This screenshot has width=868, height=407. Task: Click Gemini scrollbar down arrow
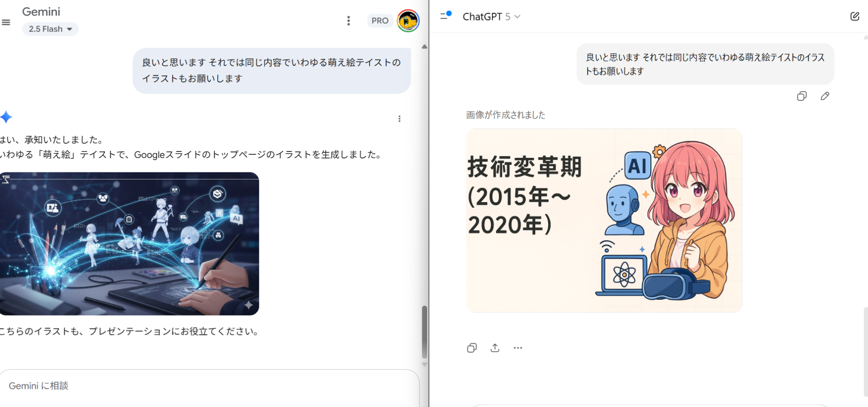tap(424, 365)
